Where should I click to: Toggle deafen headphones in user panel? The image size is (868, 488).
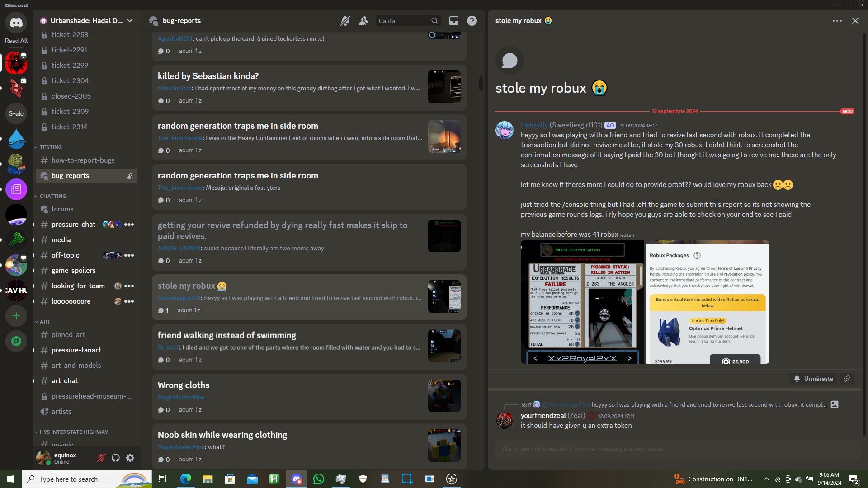116,458
